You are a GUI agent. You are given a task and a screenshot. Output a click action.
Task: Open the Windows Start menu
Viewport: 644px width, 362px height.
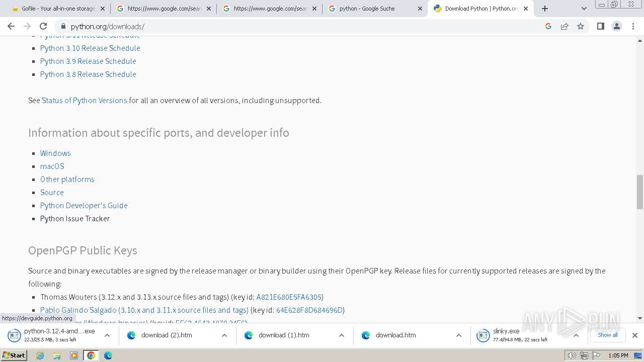pos(14,355)
